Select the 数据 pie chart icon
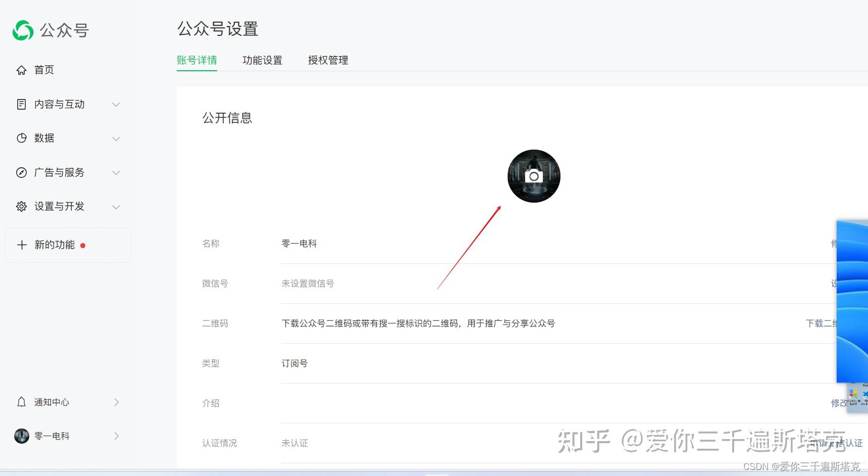The image size is (868, 476). [21, 138]
